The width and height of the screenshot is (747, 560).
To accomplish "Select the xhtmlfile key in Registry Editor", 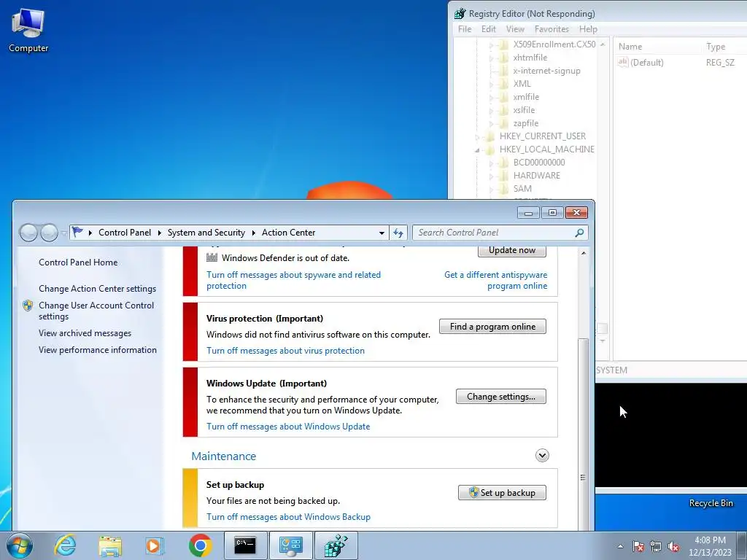I will [x=530, y=58].
